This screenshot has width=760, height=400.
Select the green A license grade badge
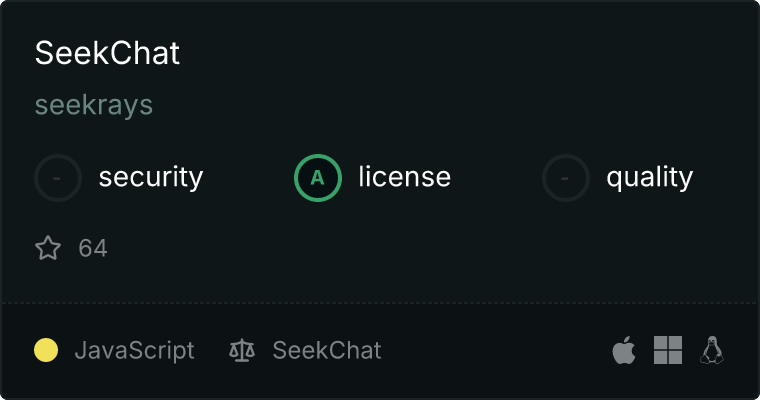(x=318, y=178)
